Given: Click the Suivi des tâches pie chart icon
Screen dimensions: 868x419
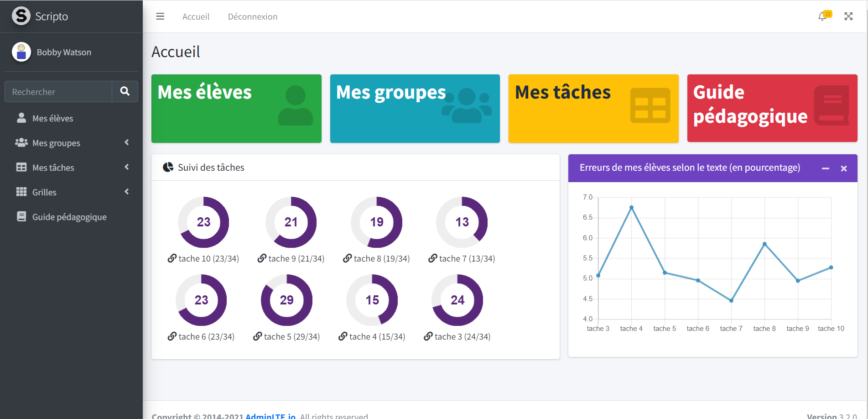Looking at the screenshot, I should [168, 167].
